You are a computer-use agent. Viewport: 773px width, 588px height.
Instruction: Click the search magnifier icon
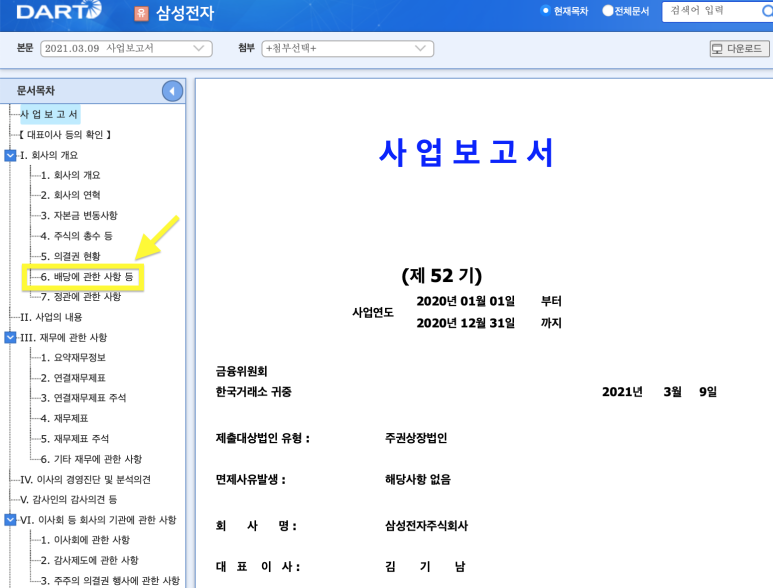pyautogui.click(x=767, y=11)
